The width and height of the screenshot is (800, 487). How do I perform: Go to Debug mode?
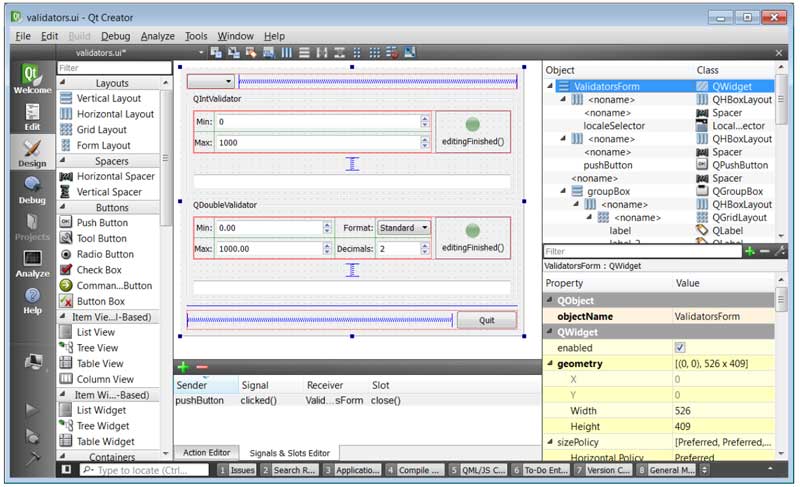coord(32,190)
